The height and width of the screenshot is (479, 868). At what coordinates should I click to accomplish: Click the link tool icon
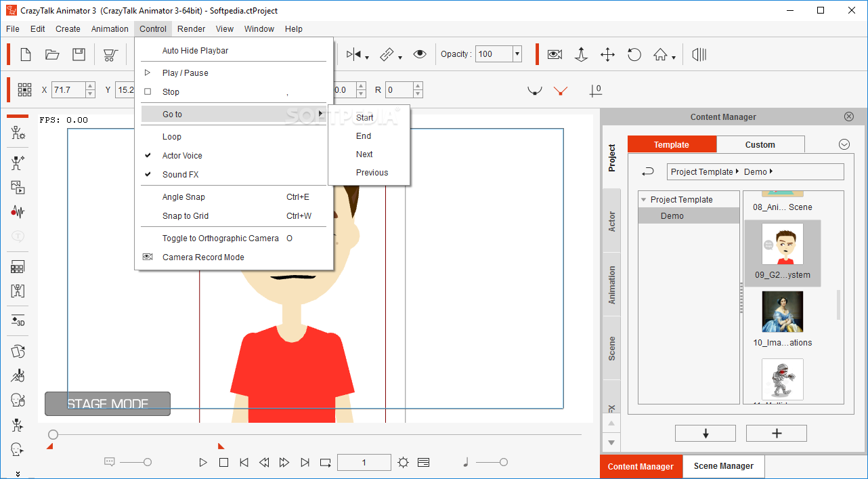point(387,54)
